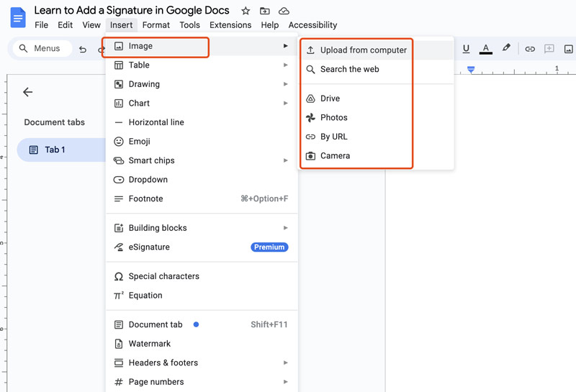Click the highlight color pen icon
The height and width of the screenshot is (392, 576).
point(506,48)
